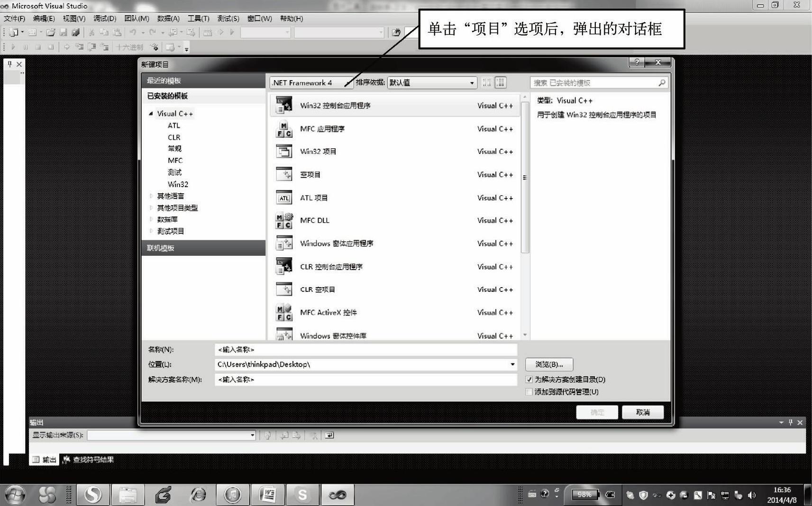Enable the 添加到源代码管理 checkbox
Image resolution: width=812 pixels, height=506 pixels.
click(x=529, y=392)
